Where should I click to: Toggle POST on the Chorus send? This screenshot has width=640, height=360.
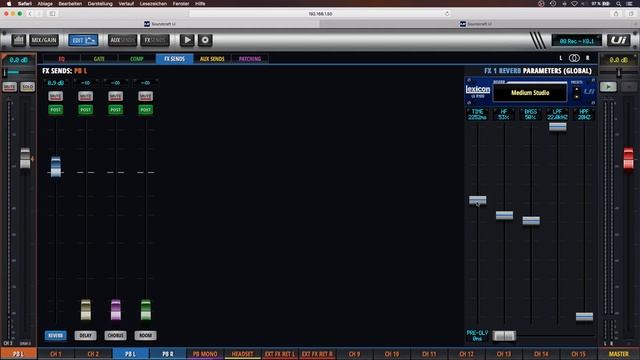click(116, 109)
